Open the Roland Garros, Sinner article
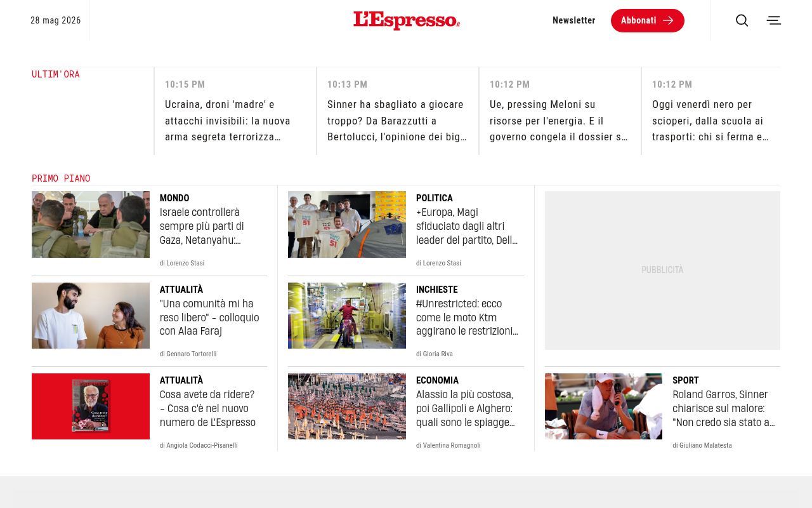 click(x=724, y=408)
